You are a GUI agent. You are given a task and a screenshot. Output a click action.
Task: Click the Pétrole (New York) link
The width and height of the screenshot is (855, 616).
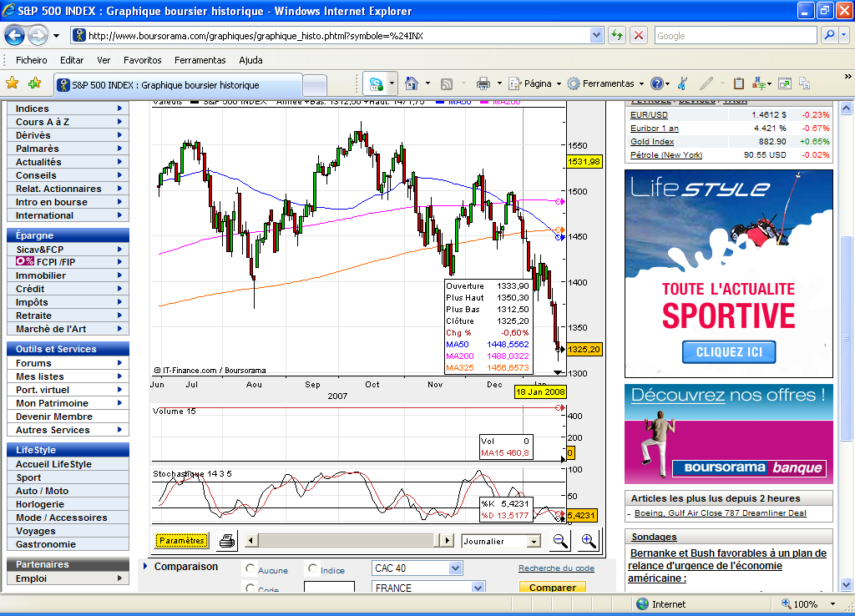coord(666,154)
